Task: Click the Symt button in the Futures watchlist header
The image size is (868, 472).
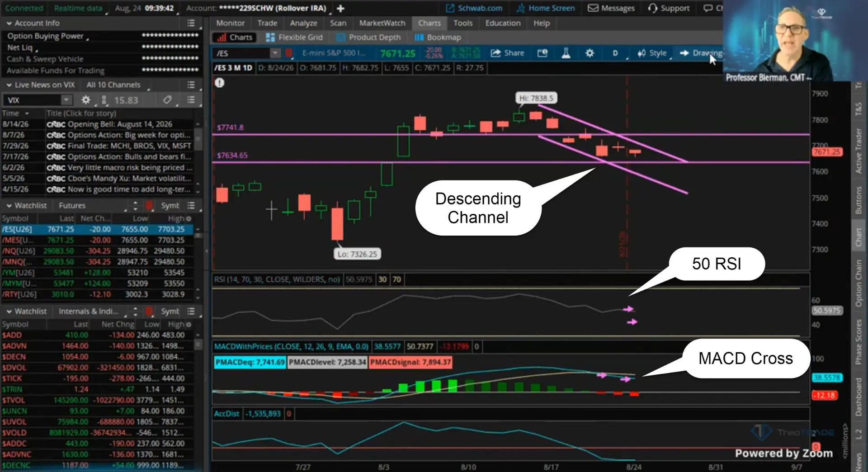Action: 170,206
